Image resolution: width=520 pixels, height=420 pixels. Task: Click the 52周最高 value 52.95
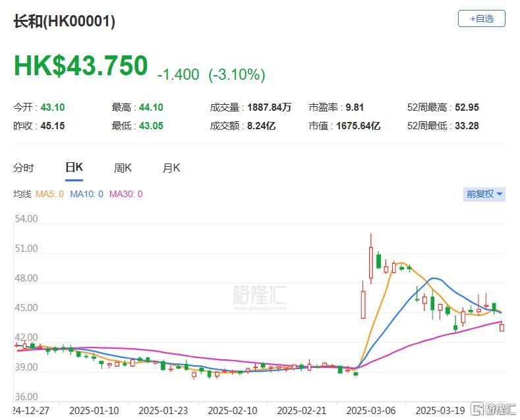467,107
